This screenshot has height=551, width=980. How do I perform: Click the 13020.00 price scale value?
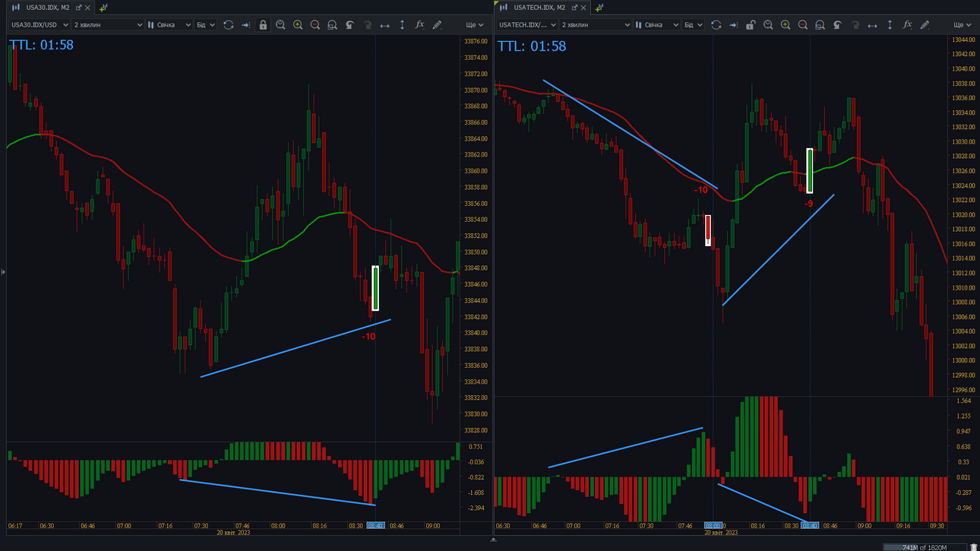coord(963,215)
